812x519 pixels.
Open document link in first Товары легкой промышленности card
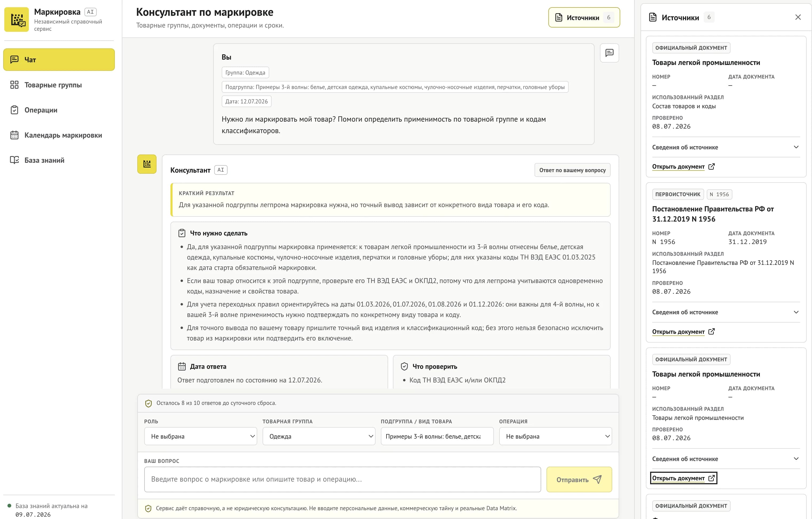pos(683,167)
